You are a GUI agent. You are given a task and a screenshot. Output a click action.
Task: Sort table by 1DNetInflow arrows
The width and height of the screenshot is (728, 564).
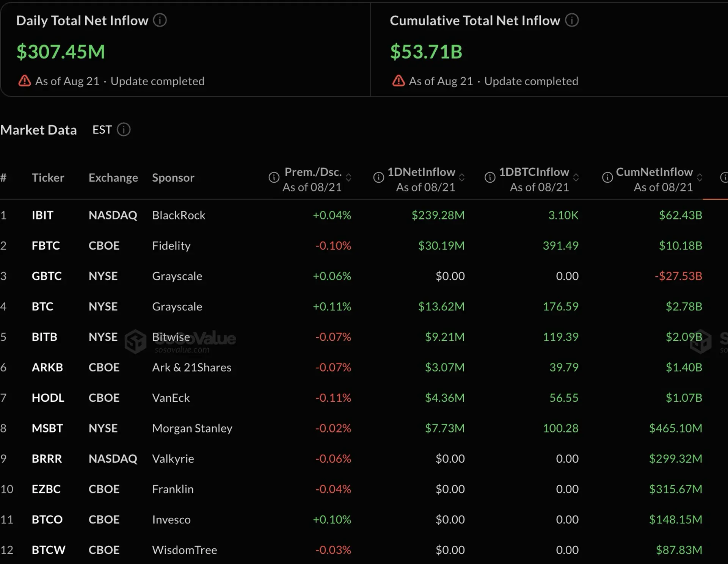click(x=462, y=177)
